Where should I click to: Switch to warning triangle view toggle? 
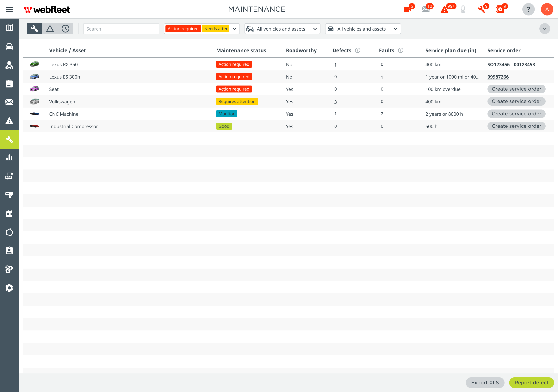tap(50, 29)
